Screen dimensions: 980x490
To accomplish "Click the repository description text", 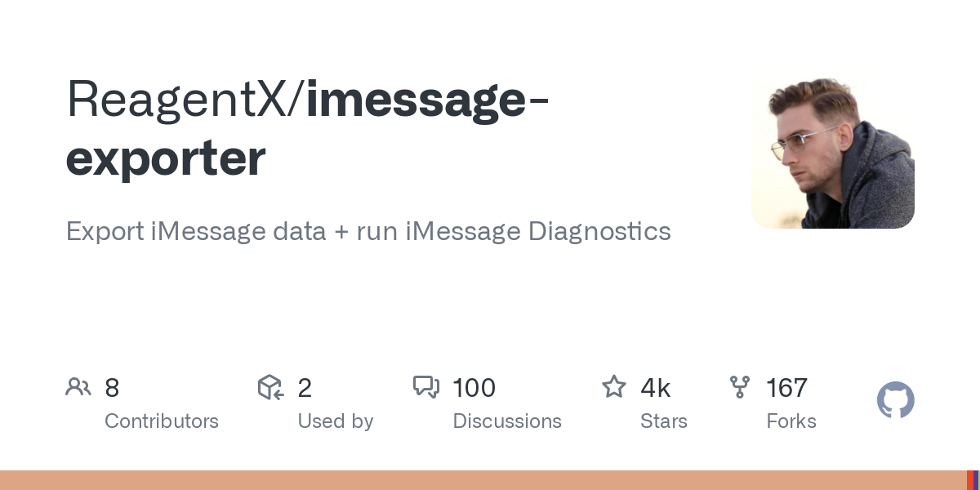I will pyautogui.click(x=368, y=231).
